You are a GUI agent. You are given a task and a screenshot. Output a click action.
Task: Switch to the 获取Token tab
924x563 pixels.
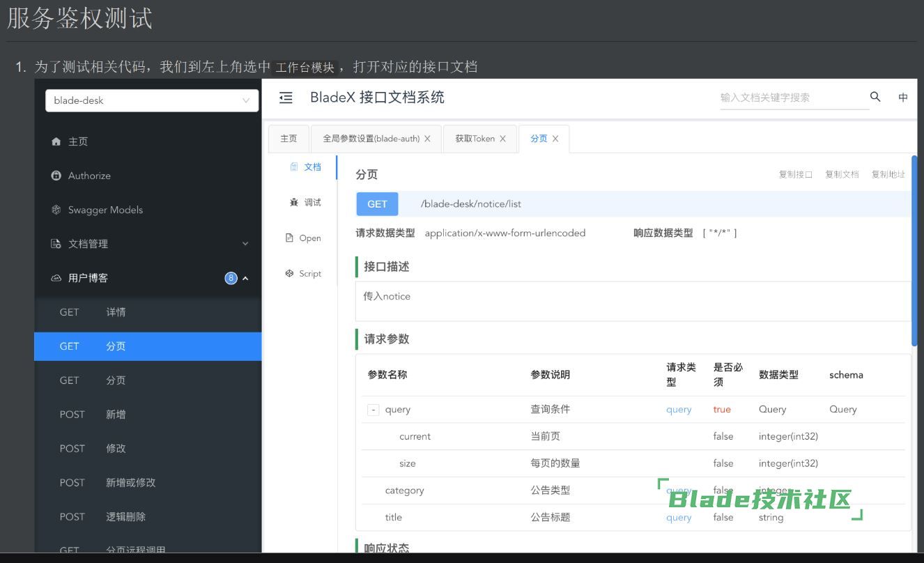[475, 139]
